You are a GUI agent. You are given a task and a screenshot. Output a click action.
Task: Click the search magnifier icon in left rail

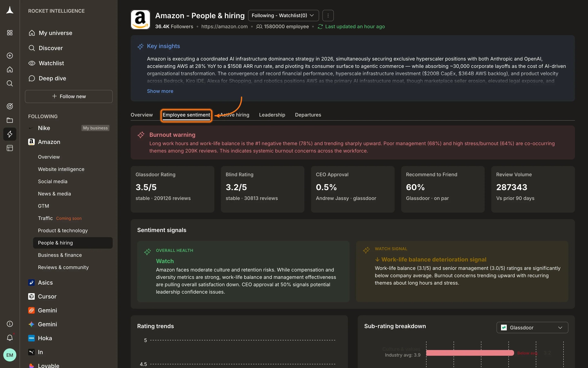pos(10,83)
